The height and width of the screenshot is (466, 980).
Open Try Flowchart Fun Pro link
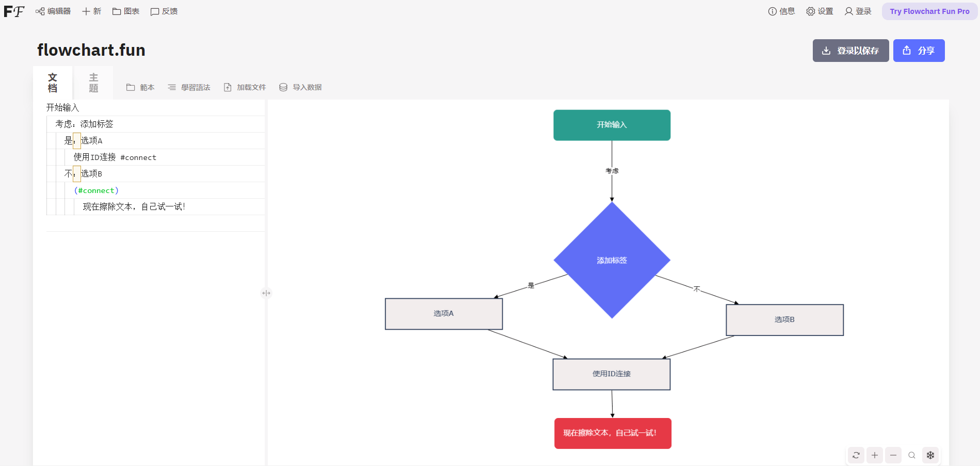pyautogui.click(x=929, y=11)
